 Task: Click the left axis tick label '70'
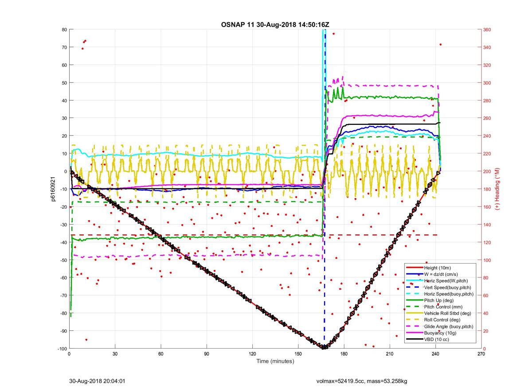(x=64, y=47)
